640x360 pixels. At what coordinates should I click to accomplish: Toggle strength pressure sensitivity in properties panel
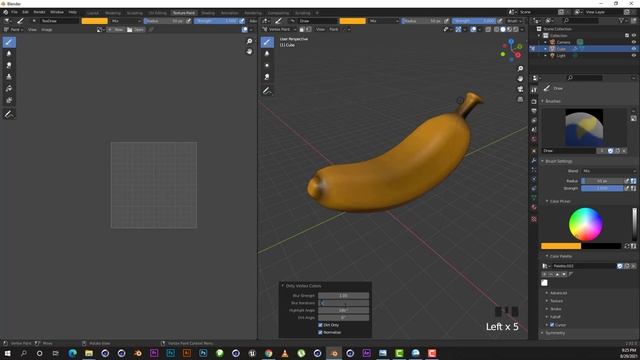click(x=627, y=188)
